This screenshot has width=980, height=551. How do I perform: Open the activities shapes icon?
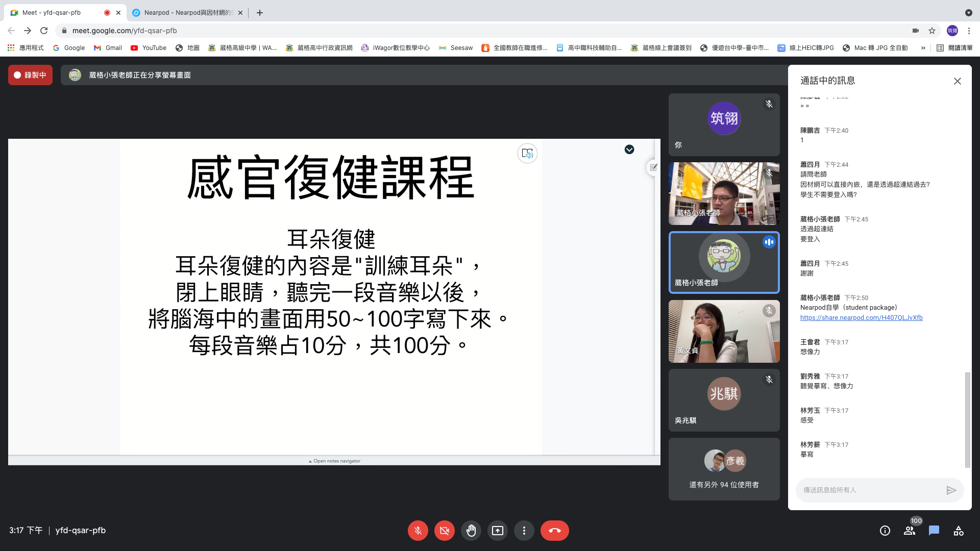pyautogui.click(x=959, y=531)
